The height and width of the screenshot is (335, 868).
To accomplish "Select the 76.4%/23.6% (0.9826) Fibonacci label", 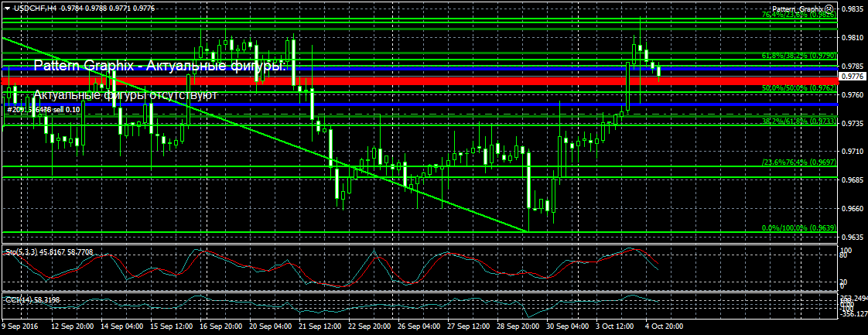I will [799, 15].
